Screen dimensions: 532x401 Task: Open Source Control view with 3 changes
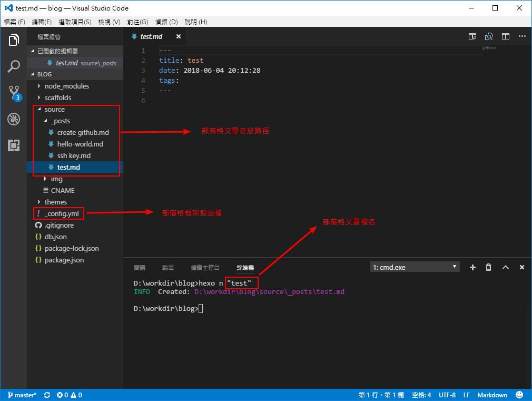[x=14, y=93]
